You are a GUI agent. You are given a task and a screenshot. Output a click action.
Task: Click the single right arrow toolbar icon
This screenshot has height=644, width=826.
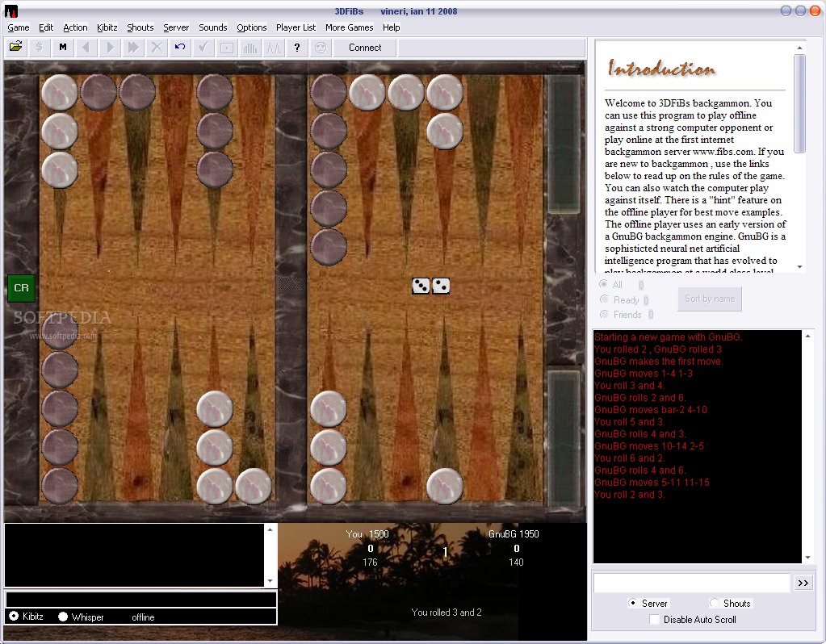[110, 47]
